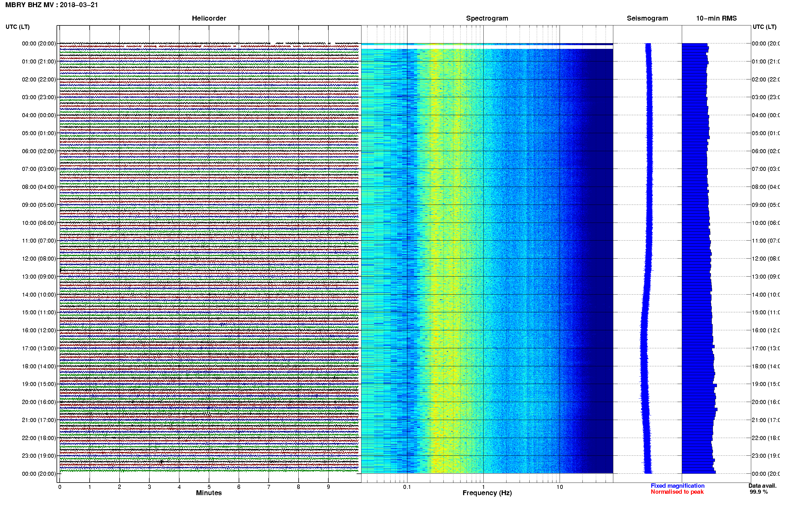Image resolution: width=812 pixels, height=508 pixels.
Task: Click left time label 07:00 (03:00)
Action: 39,169
